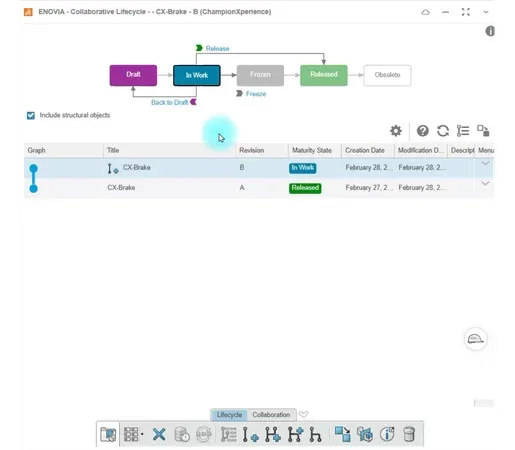The width and height of the screenshot is (515, 450).
Task: Select the Lifecycle tab
Action: point(229,415)
